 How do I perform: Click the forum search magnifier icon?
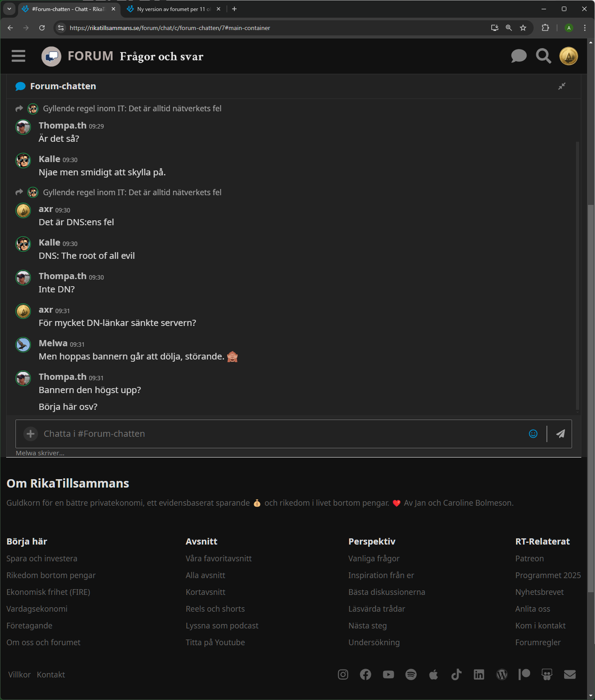click(x=543, y=56)
